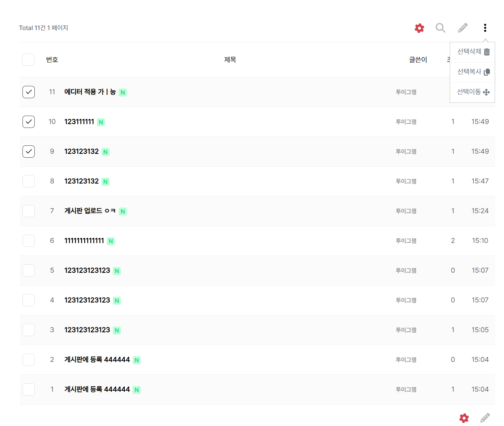Check the checkbox for post 1
This screenshot has width=504, height=426.
click(28, 389)
